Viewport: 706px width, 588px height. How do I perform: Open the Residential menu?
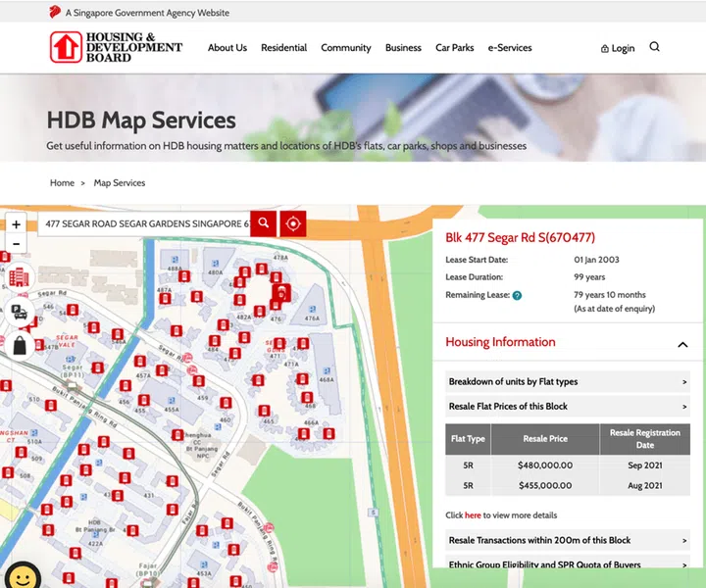(283, 48)
